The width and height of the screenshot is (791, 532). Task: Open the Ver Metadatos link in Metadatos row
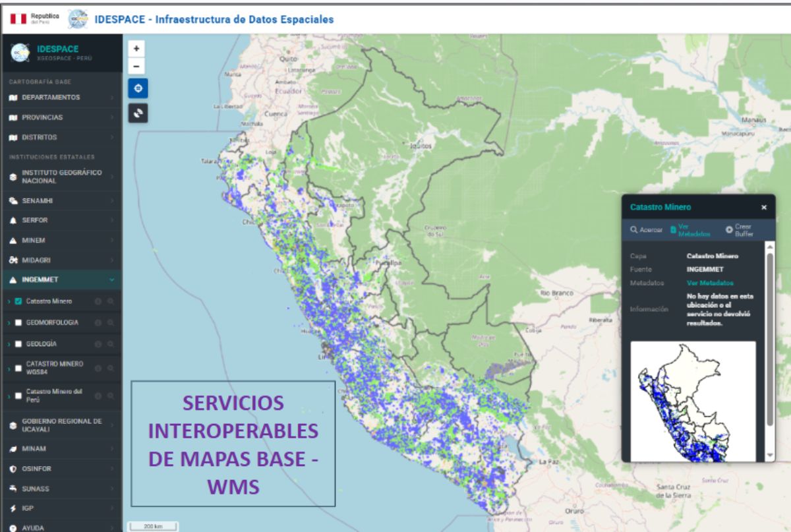711,283
